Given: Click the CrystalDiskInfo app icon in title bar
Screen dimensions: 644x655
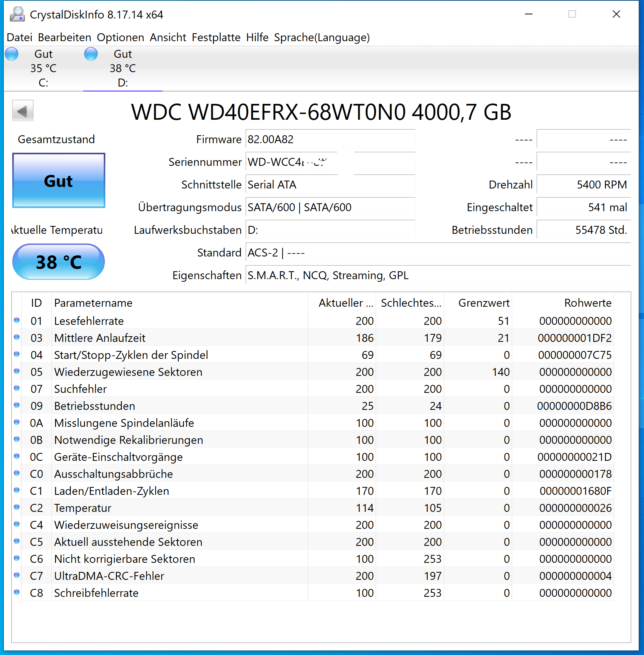Looking at the screenshot, I should (17, 14).
